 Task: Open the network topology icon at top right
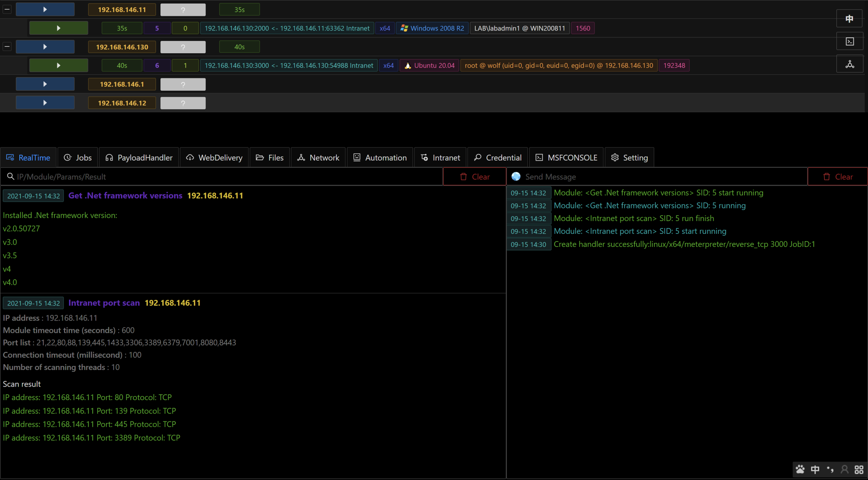(x=849, y=64)
